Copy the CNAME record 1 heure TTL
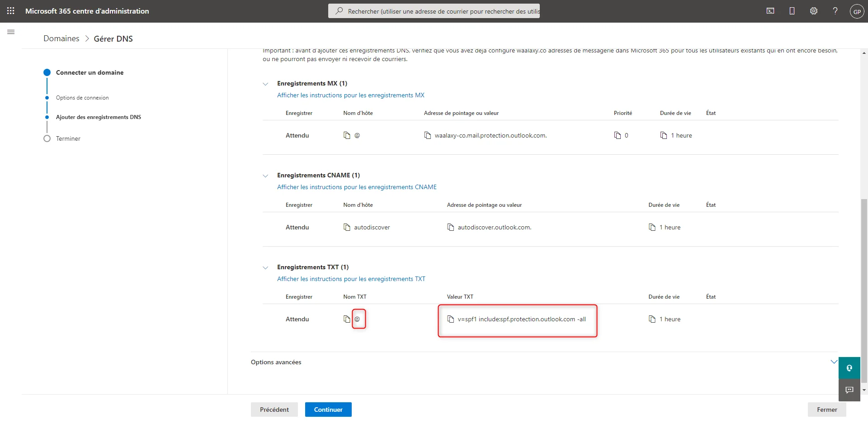The width and height of the screenshot is (868, 424). 652,227
